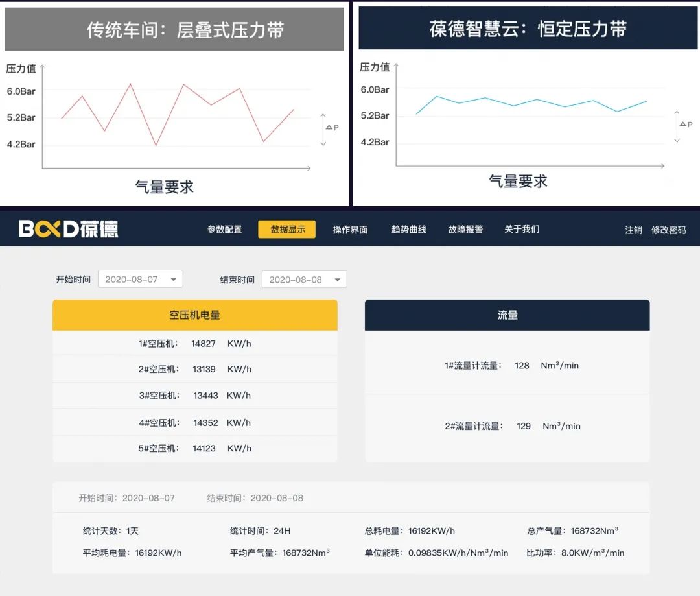
Task: Click the pressure delta P indicator
Action: pos(331,127)
